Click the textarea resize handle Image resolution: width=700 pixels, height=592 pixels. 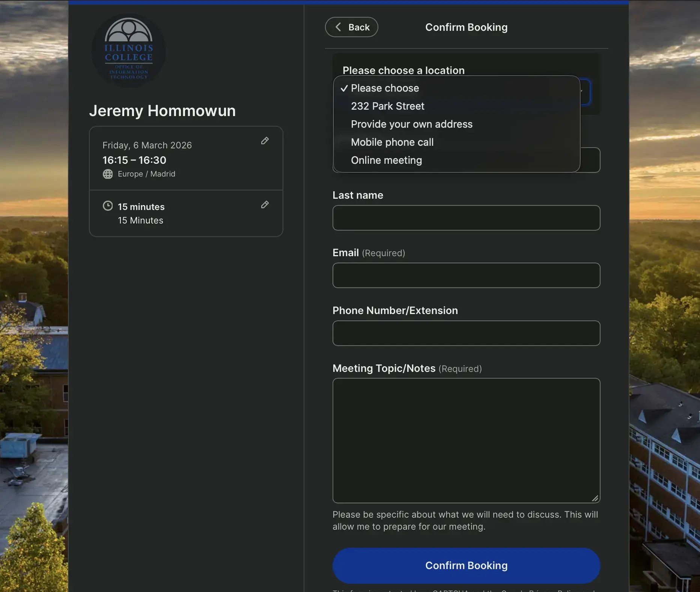click(595, 498)
